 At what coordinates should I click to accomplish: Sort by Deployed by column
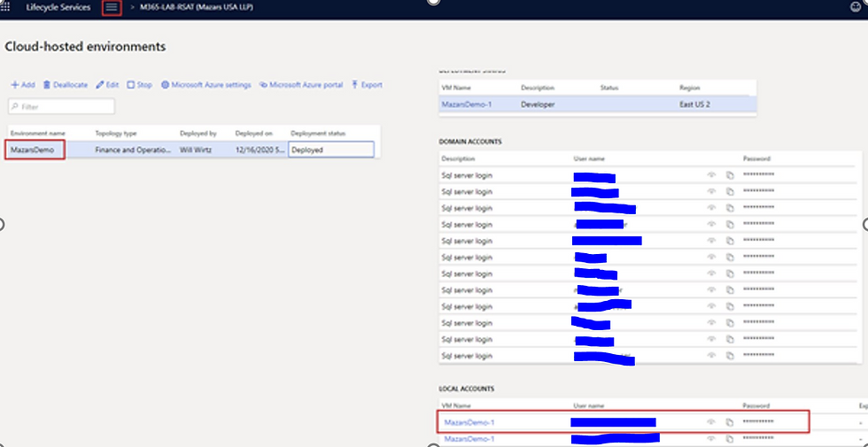coord(198,134)
